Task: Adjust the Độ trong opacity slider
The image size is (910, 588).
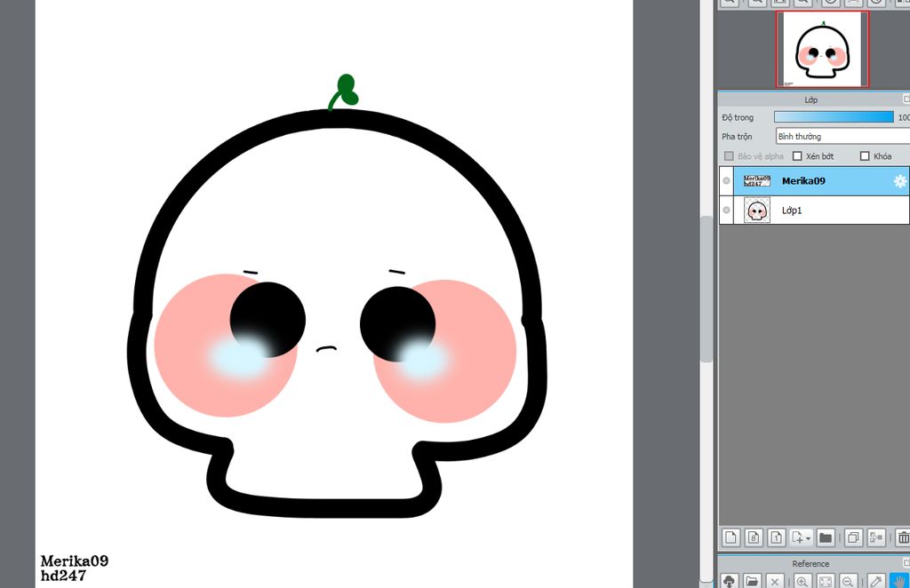Action: pos(834,117)
